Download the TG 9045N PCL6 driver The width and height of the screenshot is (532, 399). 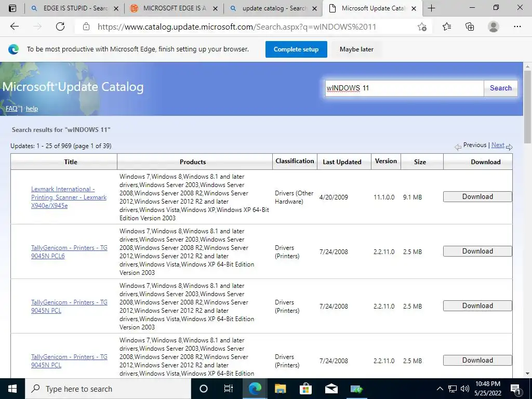(x=477, y=251)
